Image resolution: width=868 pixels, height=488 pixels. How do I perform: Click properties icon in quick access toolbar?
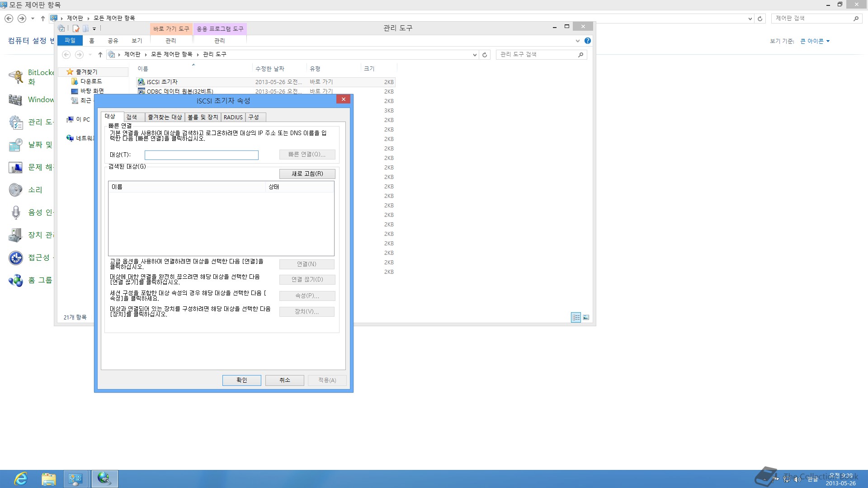pyautogui.click(x=75, y=28)
